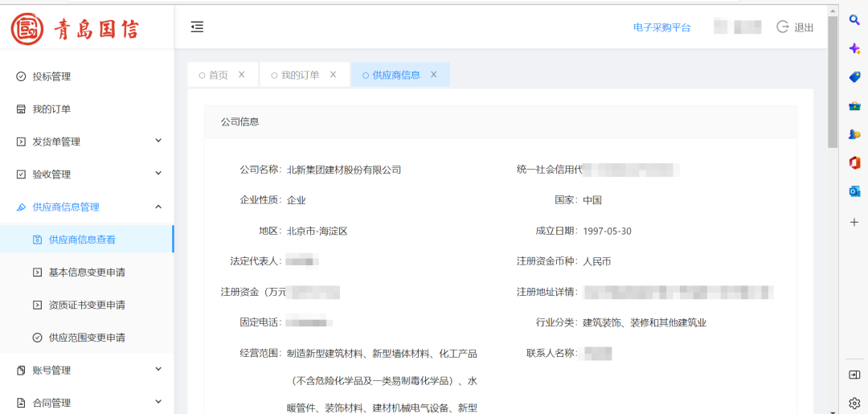Expand the 验收管理 submenu chevron
The height and width of the screenshot is (414, 868).
point(158,174)
